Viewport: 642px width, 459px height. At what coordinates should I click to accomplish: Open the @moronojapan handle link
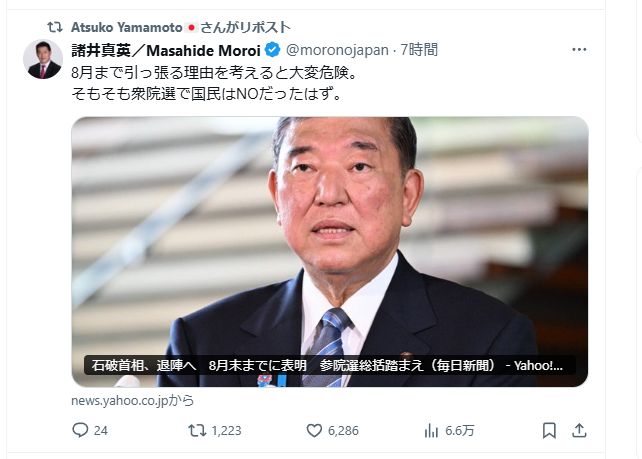pos(337,50)
